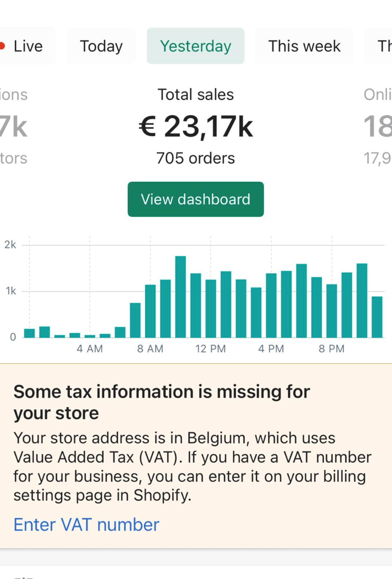
Task: Click the 2k y-axis label
Action: 10,245
